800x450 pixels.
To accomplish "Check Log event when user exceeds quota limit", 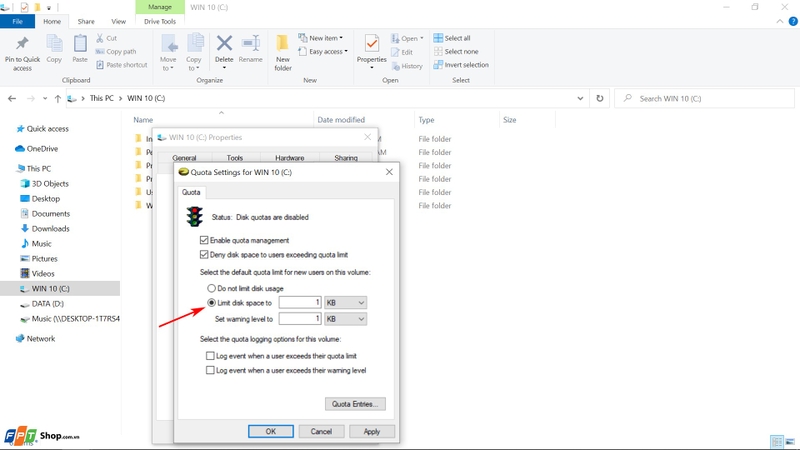I will pos(210,356).
